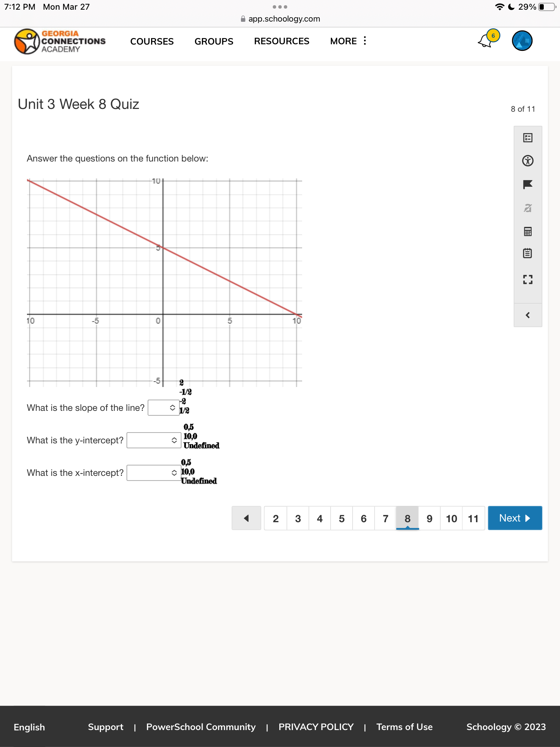Open the calculator tool

tap(528, 232)
